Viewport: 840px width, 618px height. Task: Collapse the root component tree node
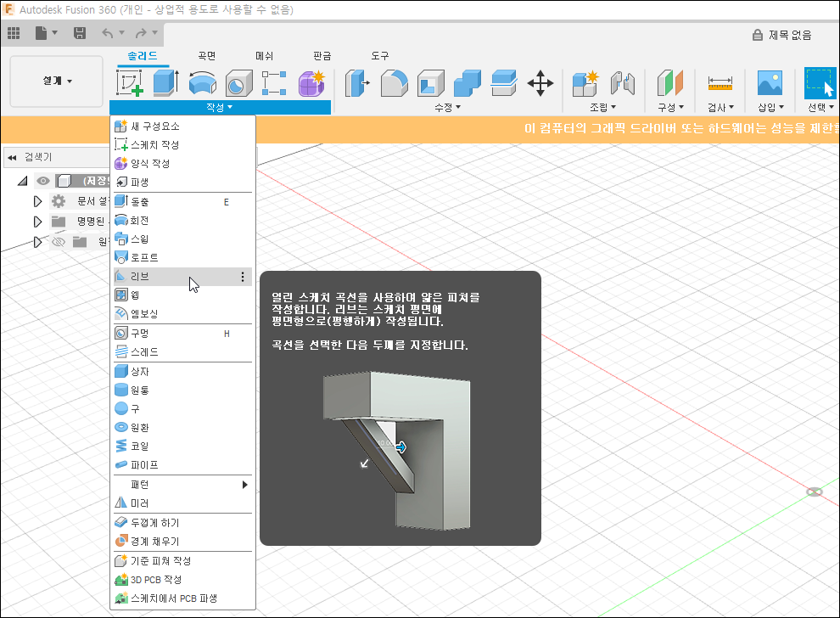(x=23, y=181)
